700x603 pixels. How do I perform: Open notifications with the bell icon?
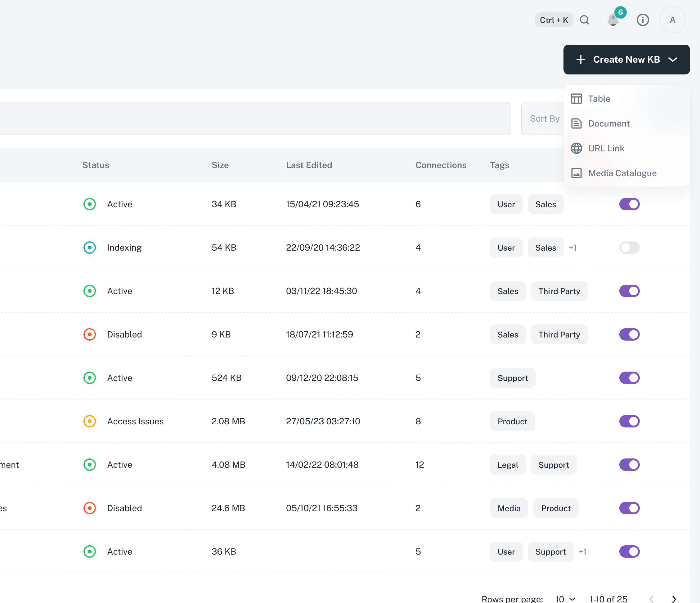[x=613, y=20]
